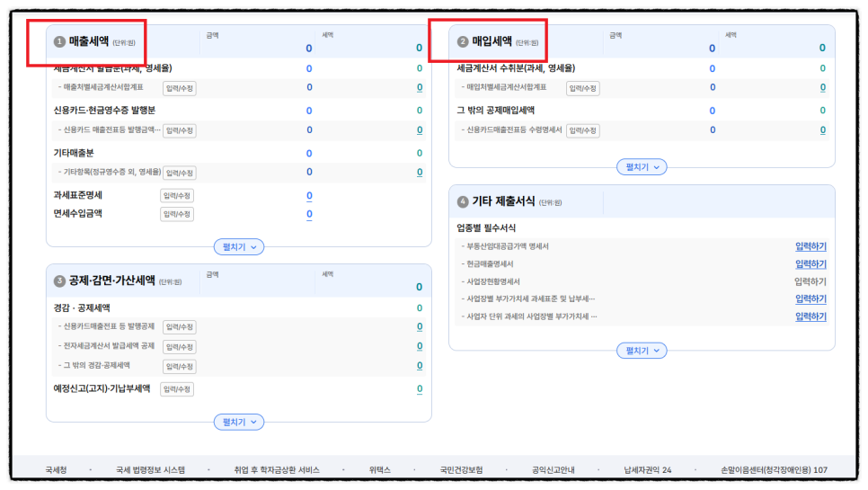
Task: Open the 국민건강보험 footer link
Action: coord(461,470)
